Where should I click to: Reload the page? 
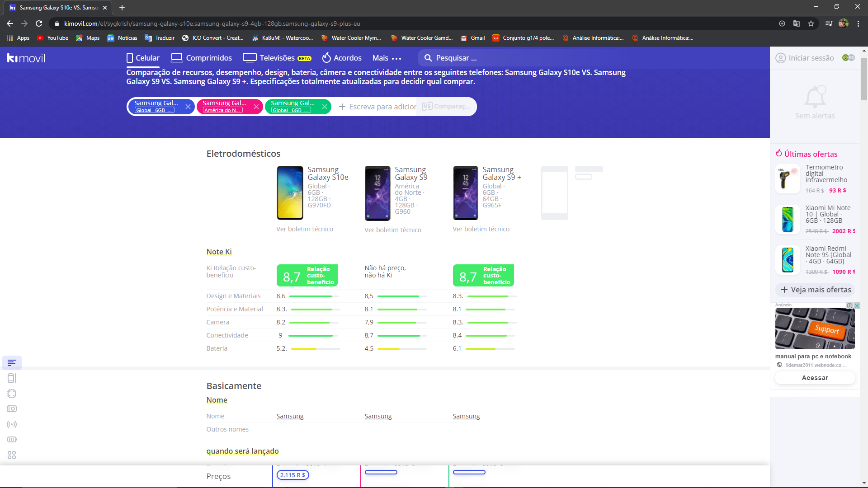(39, 23)
